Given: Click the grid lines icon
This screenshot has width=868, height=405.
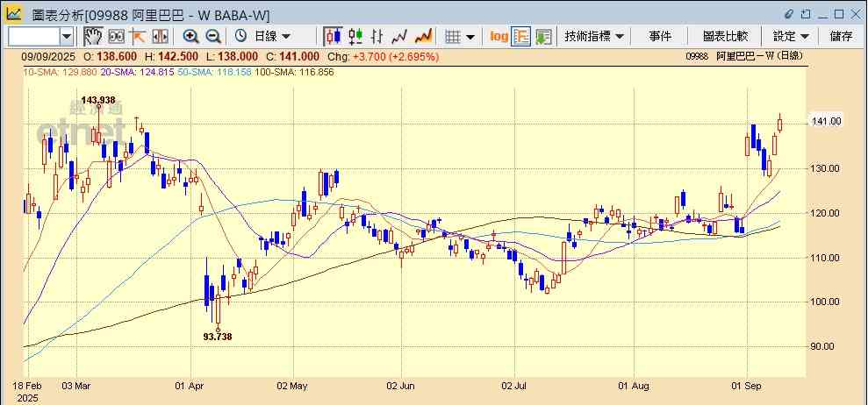Looking at the screenshot, I should click(454, 37).
